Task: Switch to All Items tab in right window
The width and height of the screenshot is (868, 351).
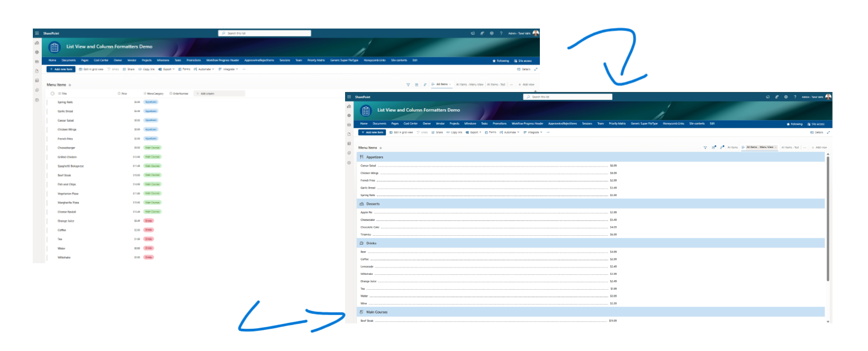Action: pyautogui.click(x=733, y=147)
